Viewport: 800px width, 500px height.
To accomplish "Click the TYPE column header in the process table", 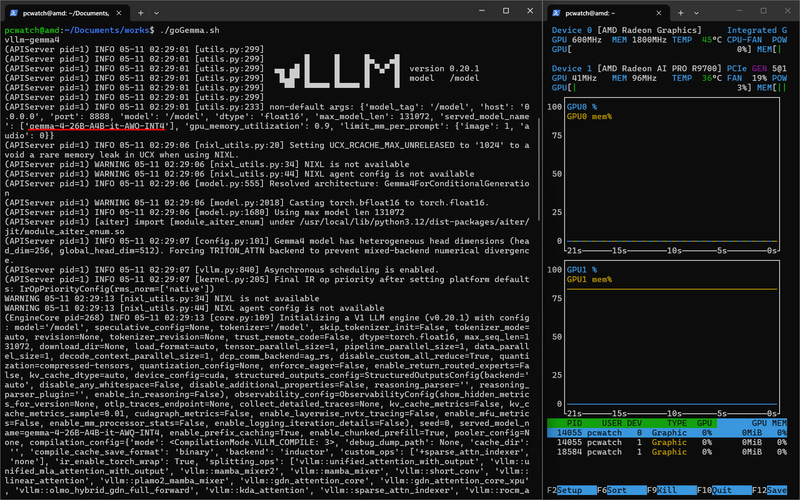I will pos(677,423).
